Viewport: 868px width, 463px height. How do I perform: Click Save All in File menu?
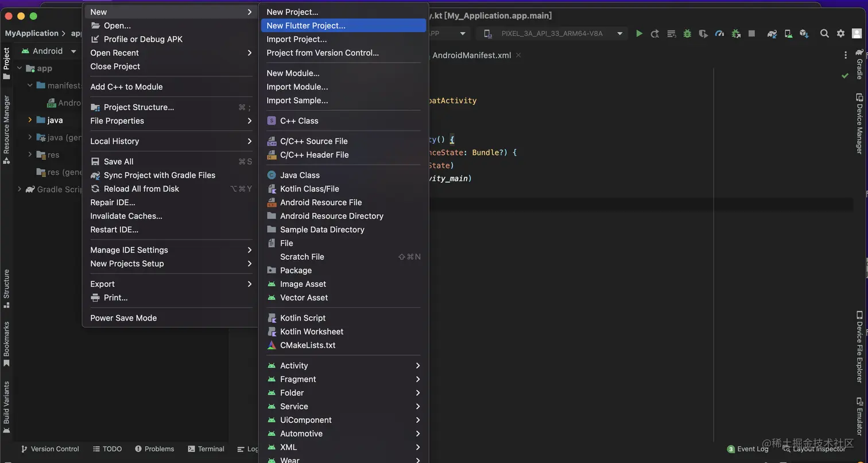click(x=171, y=162)
